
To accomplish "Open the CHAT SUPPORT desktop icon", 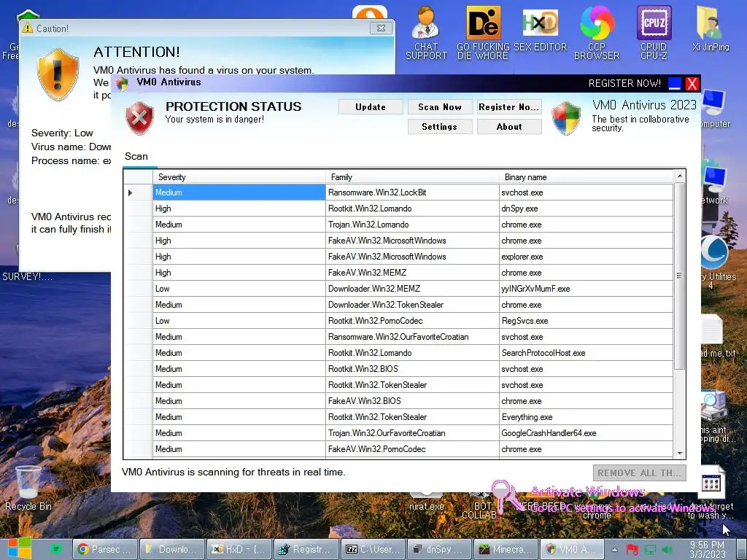I will [426, 34].
